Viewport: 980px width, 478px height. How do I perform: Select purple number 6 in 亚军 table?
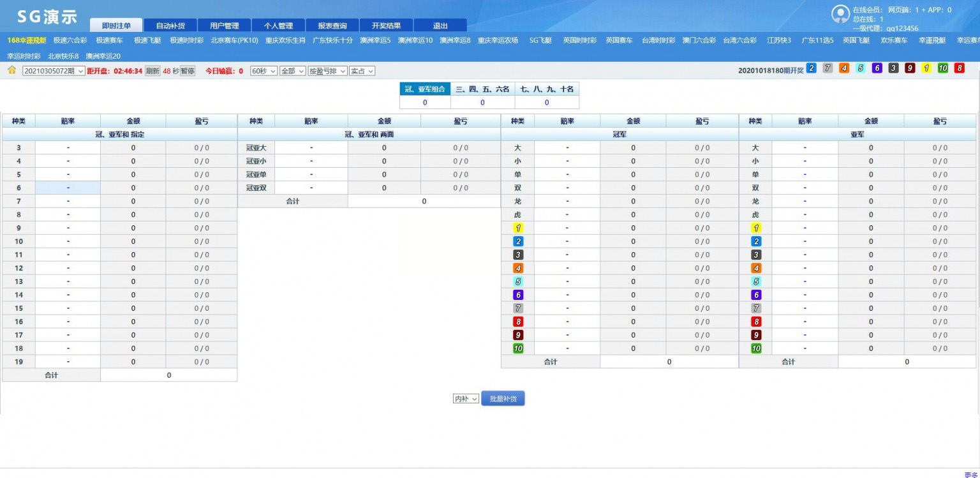[x=756, y=295]
